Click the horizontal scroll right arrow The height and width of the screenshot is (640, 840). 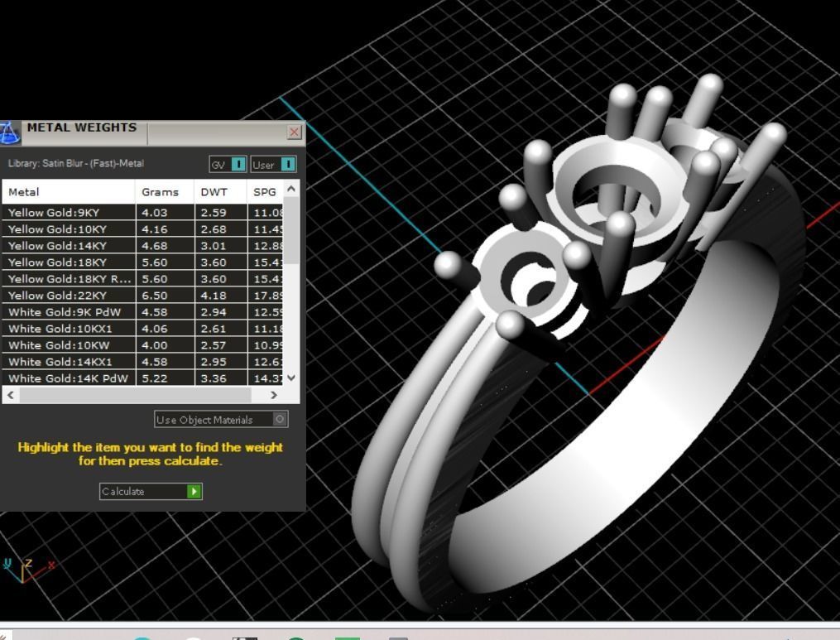click(274, 395)
